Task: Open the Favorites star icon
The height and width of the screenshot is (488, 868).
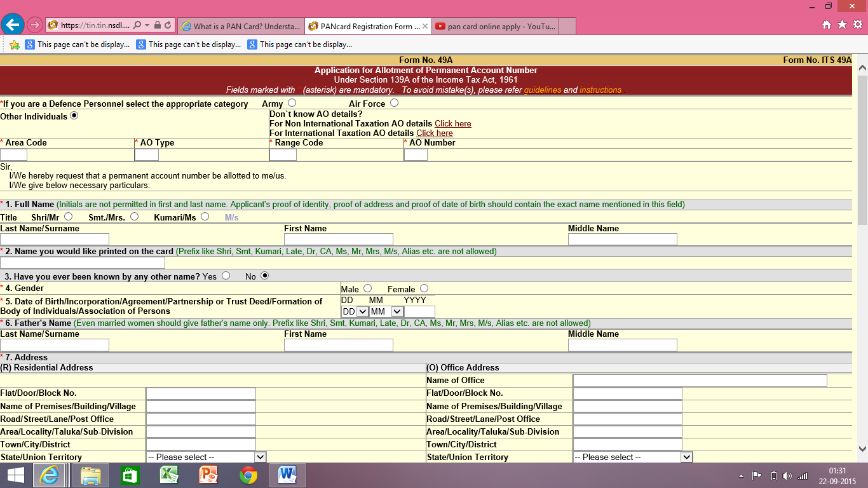Action: (842, 25)
